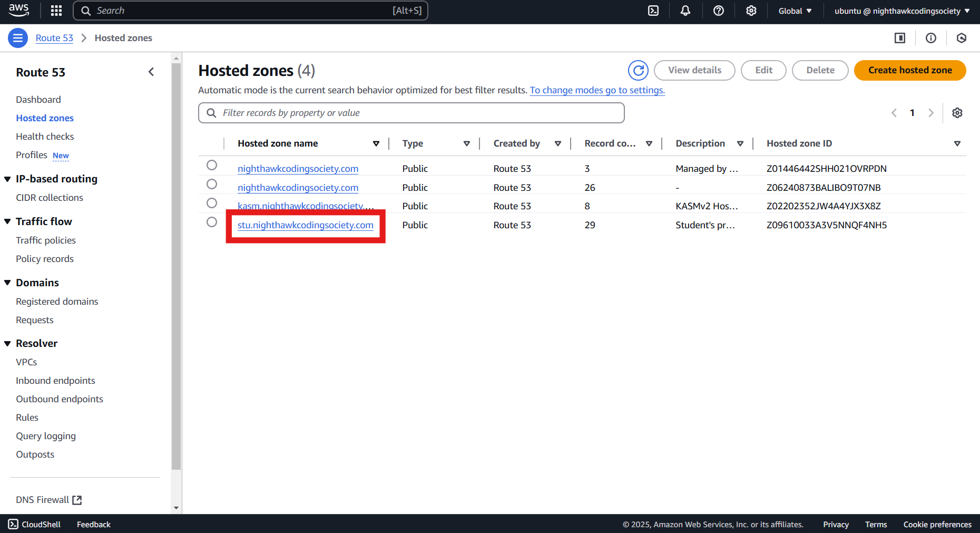Click the hexagon icon at top right
This screenshot has height=533, width=980.
[x=962, y=38]
